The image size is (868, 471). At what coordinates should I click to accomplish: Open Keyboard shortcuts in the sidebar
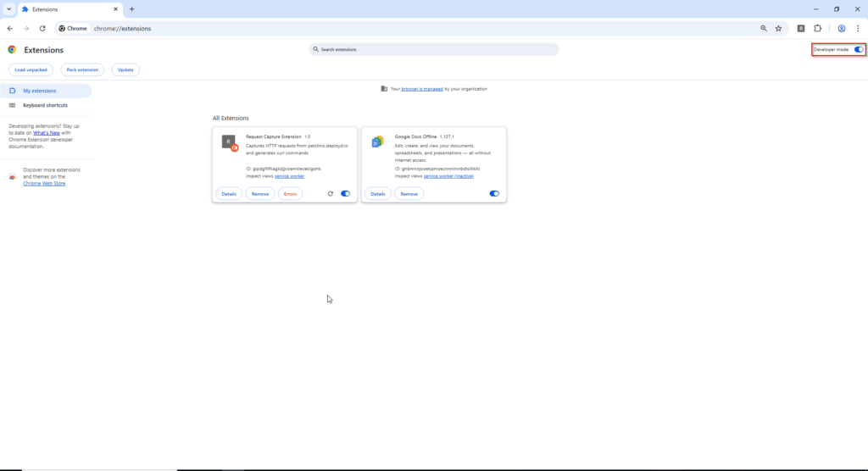point(47,105)
